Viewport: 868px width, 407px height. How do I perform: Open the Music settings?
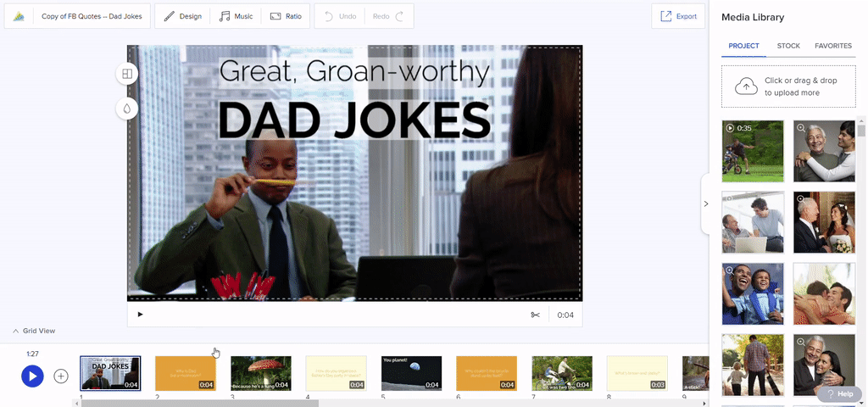click(236, 16)
